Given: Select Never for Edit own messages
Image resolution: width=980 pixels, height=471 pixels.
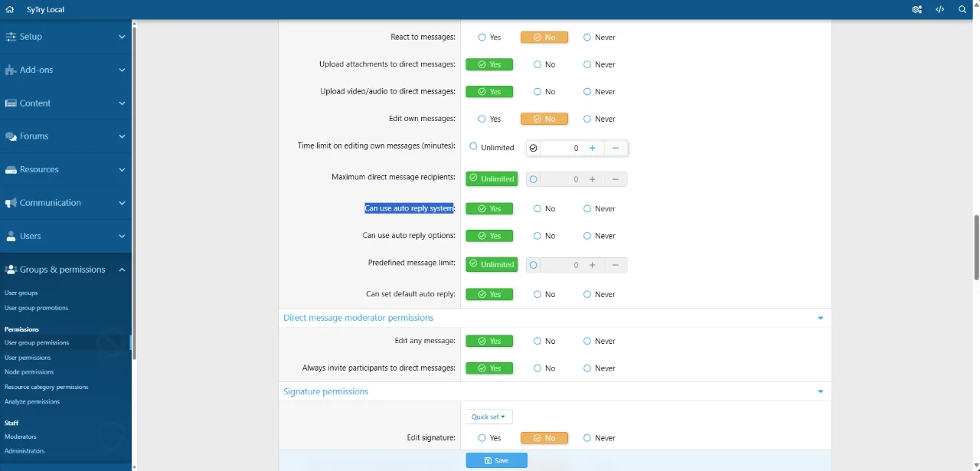Looking at the screenshot, I should coord(599,119).
